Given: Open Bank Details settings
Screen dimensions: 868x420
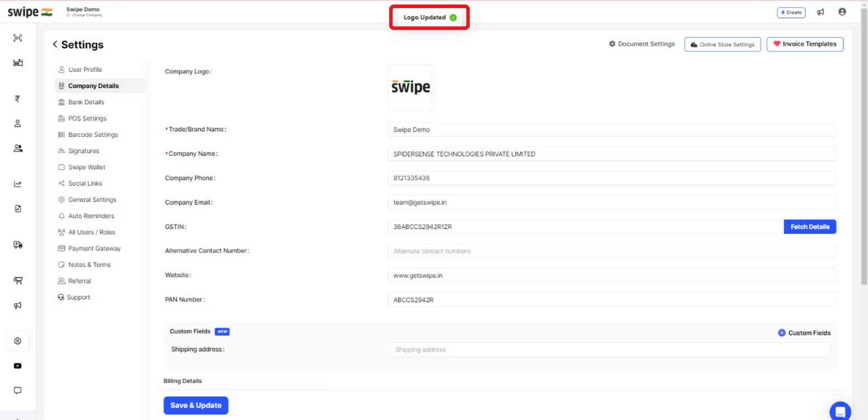Looking at the screenshot, I should point(100,102).
